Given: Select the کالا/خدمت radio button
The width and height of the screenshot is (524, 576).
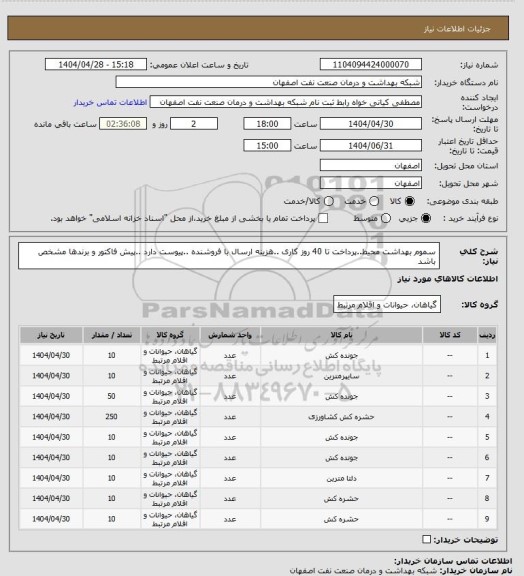Looking at the screenshot, I should pos(329,201).
